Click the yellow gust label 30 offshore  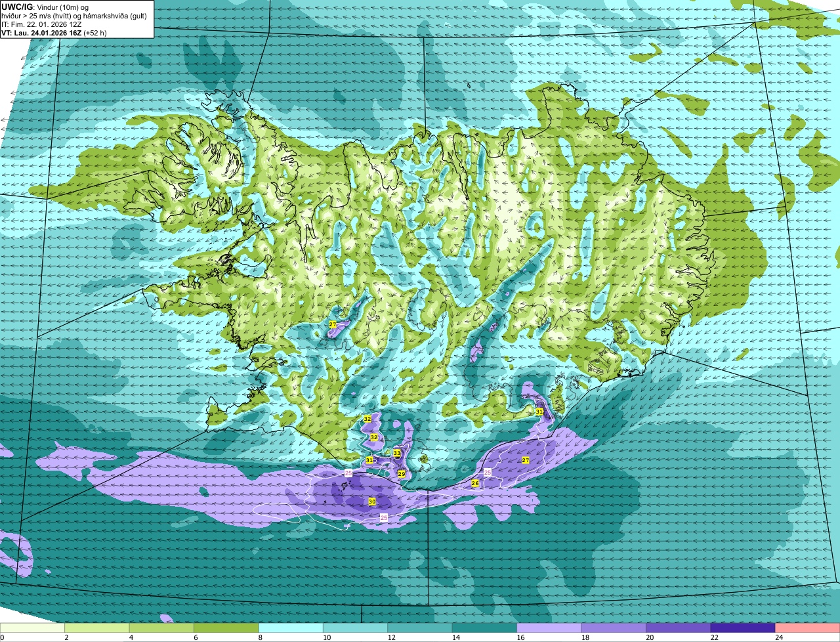tap(372, 502)
